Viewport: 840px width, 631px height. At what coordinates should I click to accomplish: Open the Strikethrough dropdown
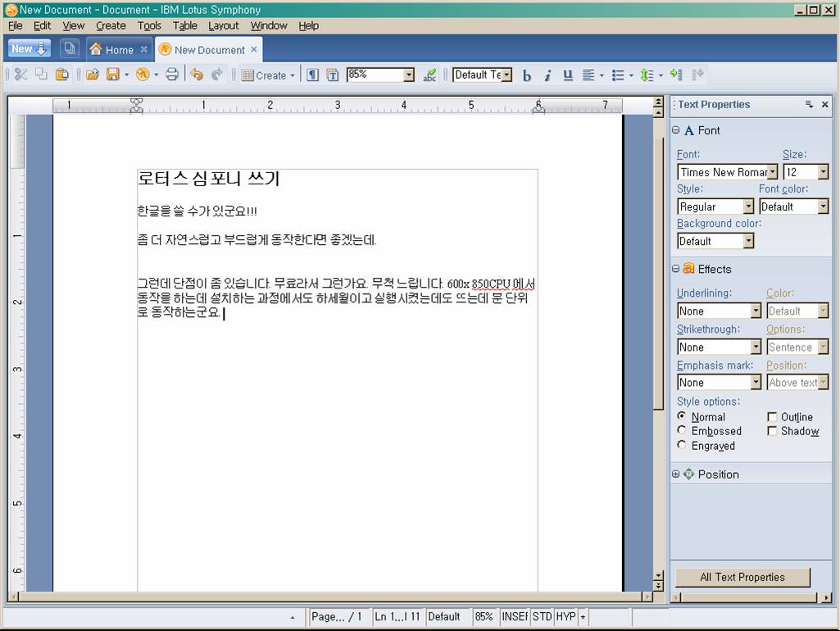(756, 347)
